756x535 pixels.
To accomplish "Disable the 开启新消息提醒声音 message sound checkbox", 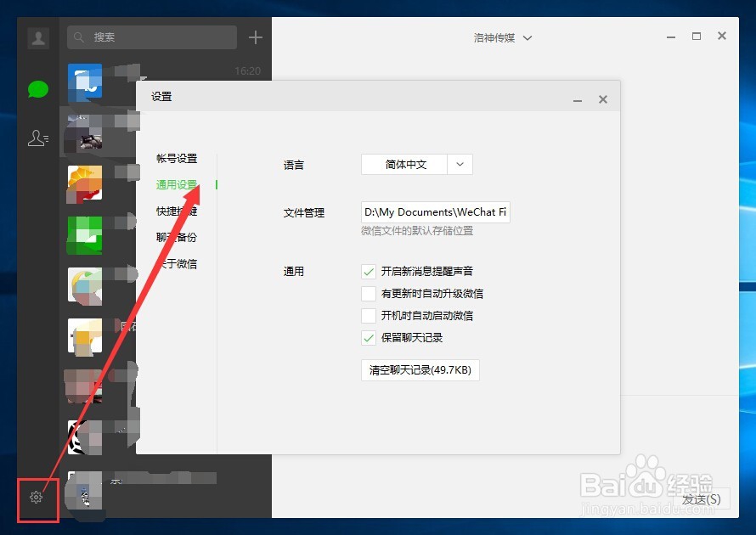I will [x=369, y=271].
